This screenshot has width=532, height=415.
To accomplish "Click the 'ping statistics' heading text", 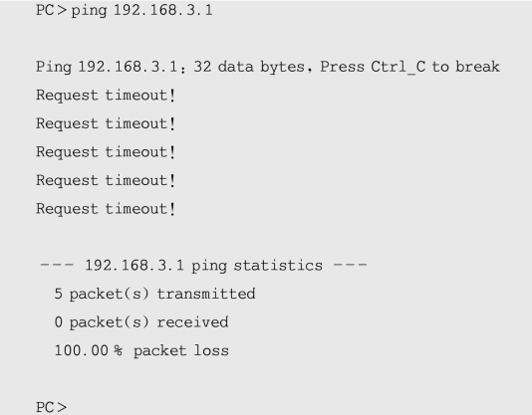I will pyautogui.click(x=257, y=266).
